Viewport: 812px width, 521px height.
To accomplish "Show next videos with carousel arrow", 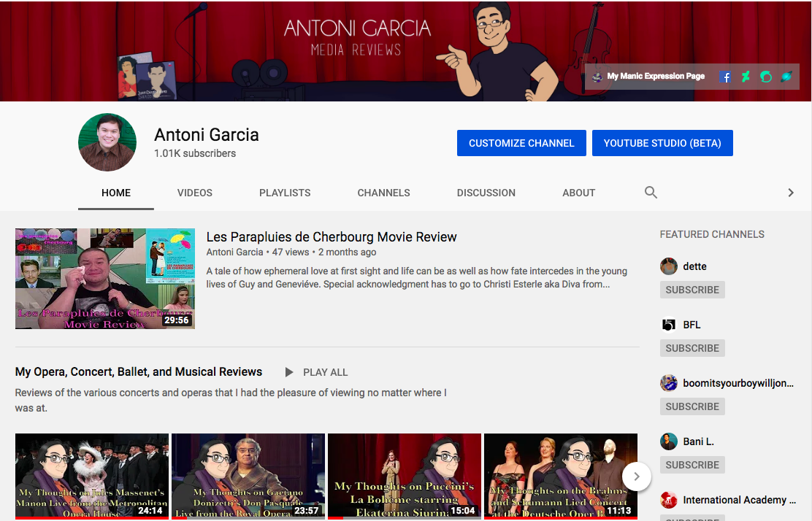I will [636, 476].
